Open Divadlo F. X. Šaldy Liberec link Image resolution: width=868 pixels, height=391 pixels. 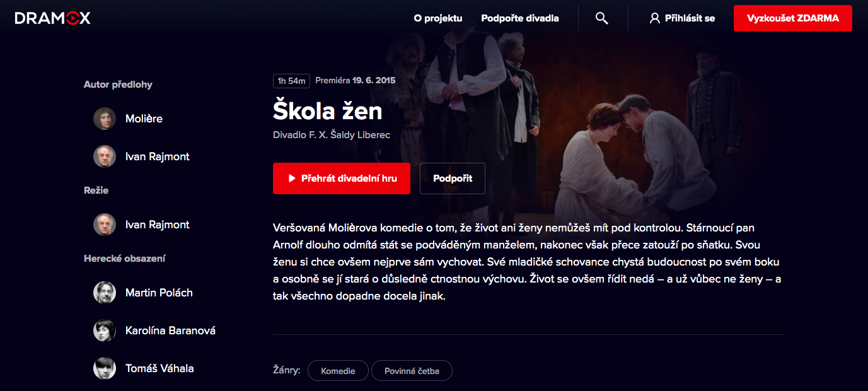click(332, 136)
